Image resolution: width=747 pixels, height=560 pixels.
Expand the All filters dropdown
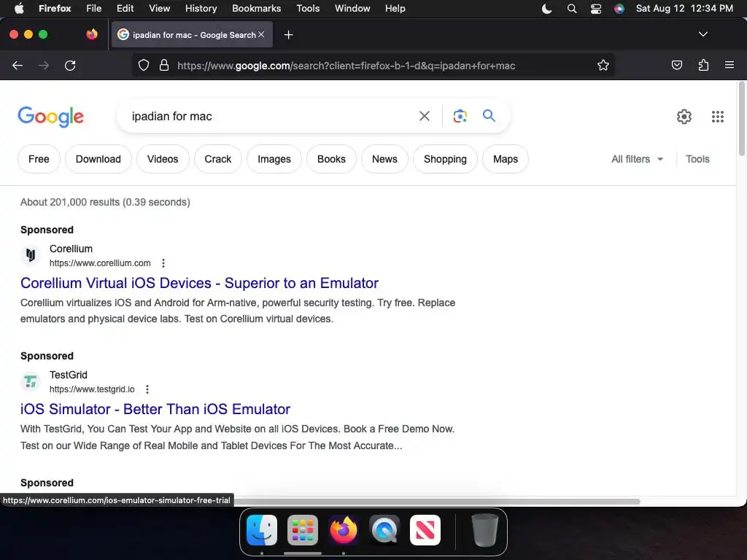coord(637,159)
